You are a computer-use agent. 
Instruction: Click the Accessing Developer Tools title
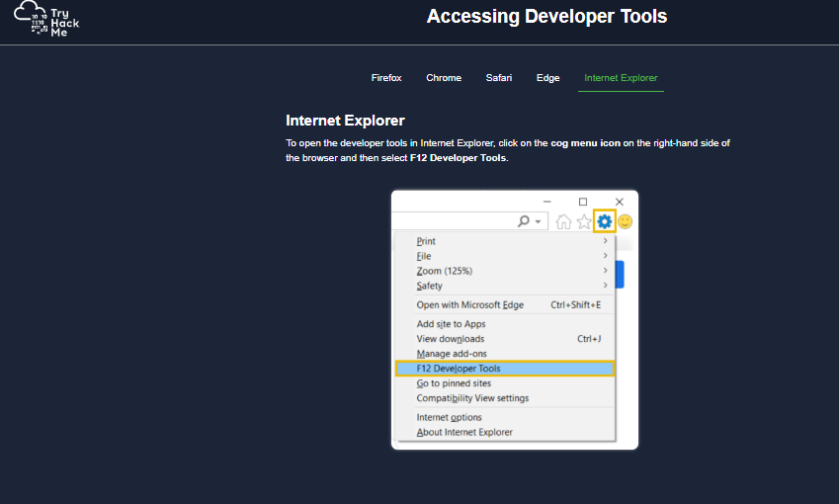[546, 16]
